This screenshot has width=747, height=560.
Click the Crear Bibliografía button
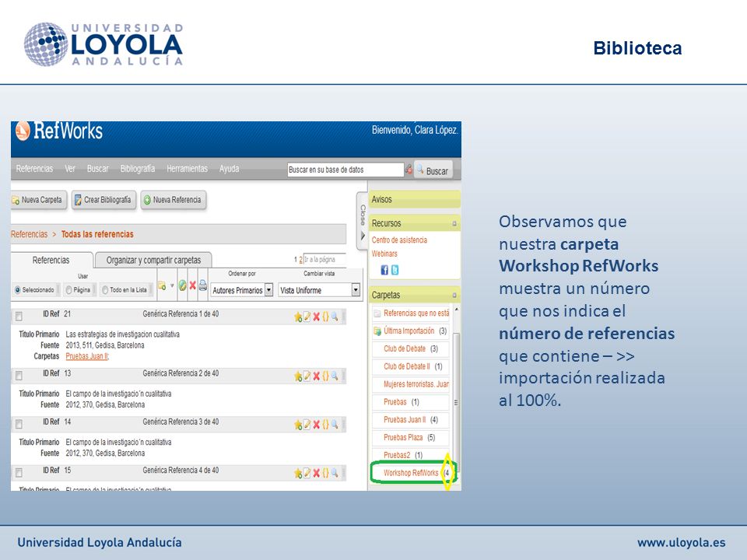point(103,200)
